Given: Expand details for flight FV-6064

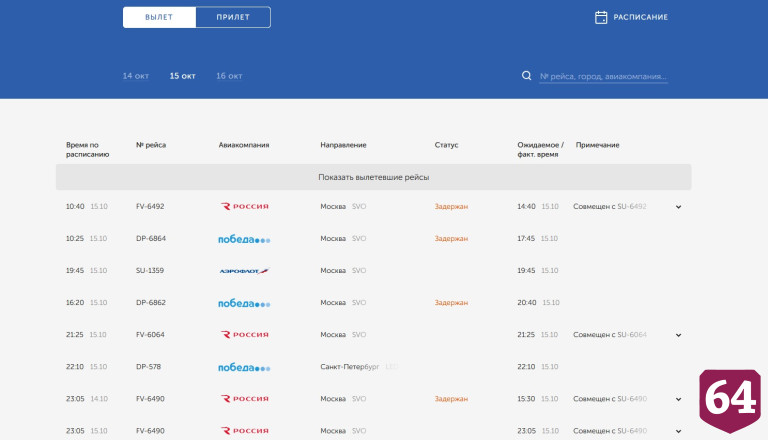Looking at the screenshot, I should click(x=678, y=335).
